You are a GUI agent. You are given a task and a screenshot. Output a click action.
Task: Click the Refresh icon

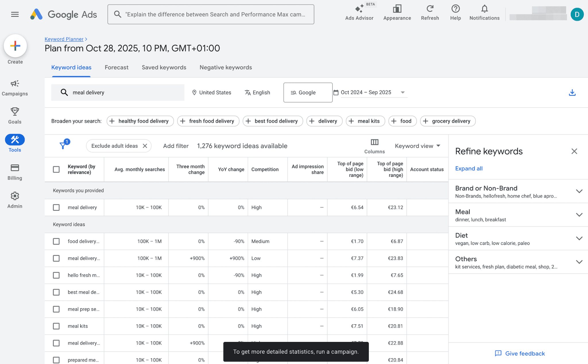click(430, 9)
